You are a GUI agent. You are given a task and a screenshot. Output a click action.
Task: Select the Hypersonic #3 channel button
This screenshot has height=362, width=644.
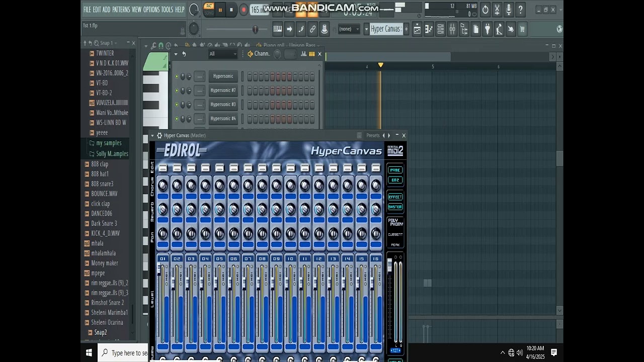coord(223,105)
